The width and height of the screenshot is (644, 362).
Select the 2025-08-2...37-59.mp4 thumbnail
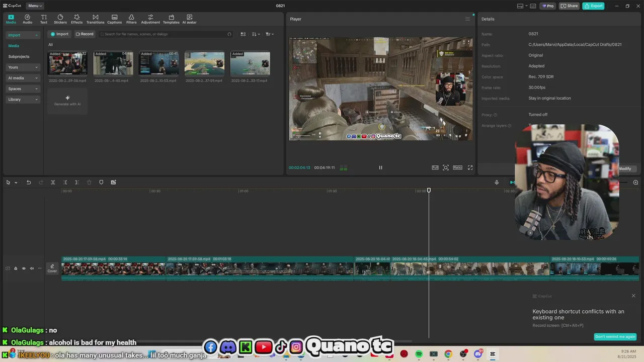pos(204,63)
